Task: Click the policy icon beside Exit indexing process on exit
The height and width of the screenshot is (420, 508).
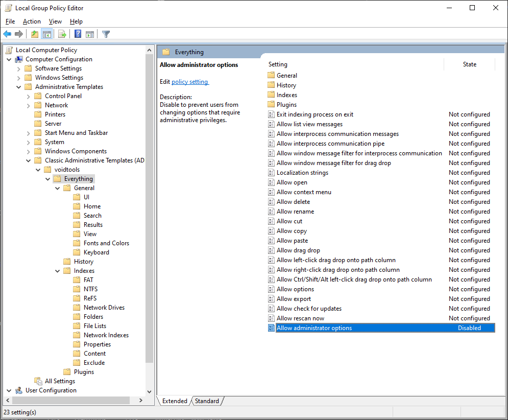Action: pos(272,114)
